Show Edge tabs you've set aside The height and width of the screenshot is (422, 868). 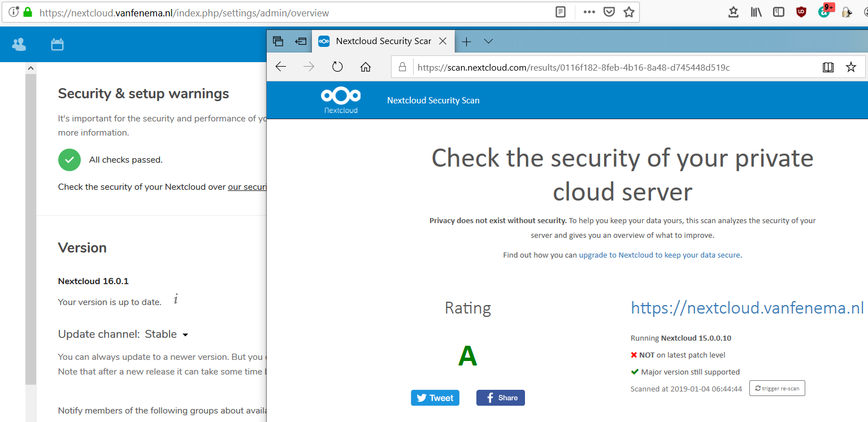point(277,41)
